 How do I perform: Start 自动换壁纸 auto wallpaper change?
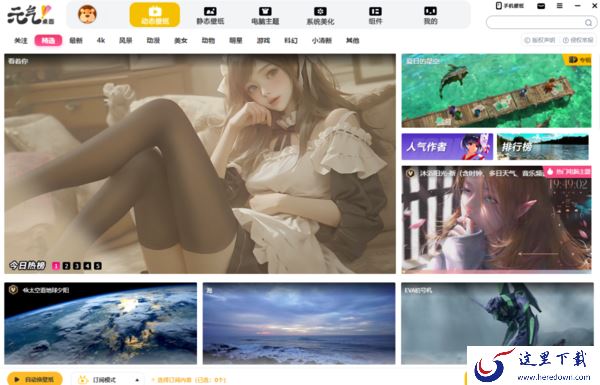pyautogui.click(x=35, y=379)
